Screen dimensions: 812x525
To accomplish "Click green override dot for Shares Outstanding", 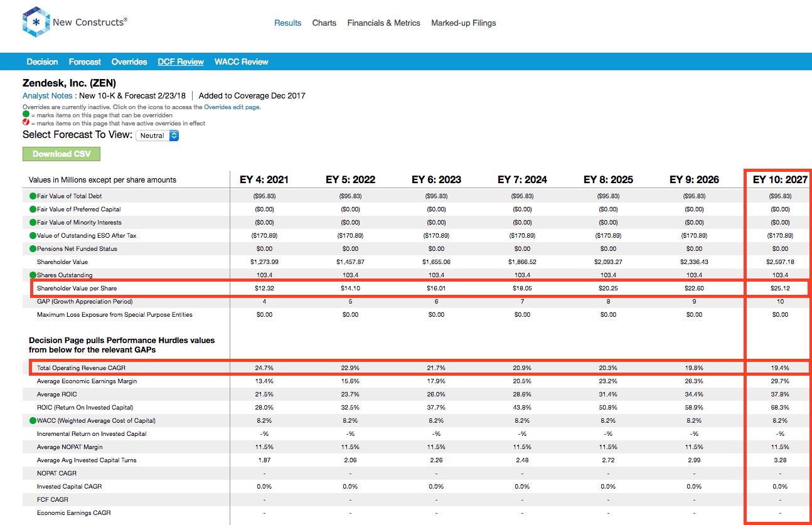I will tap(33, 275).
